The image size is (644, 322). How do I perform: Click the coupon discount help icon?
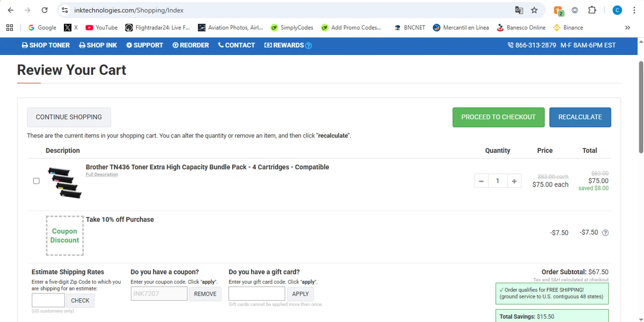(605, 233)
